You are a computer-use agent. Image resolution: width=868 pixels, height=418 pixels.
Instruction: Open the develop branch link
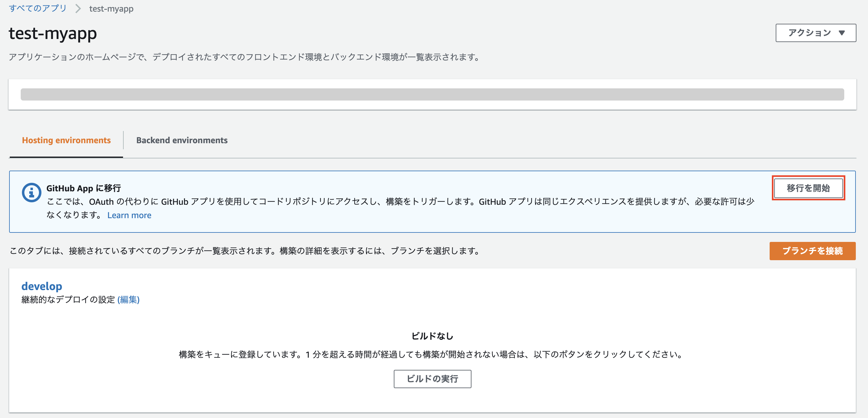(42, 286)
